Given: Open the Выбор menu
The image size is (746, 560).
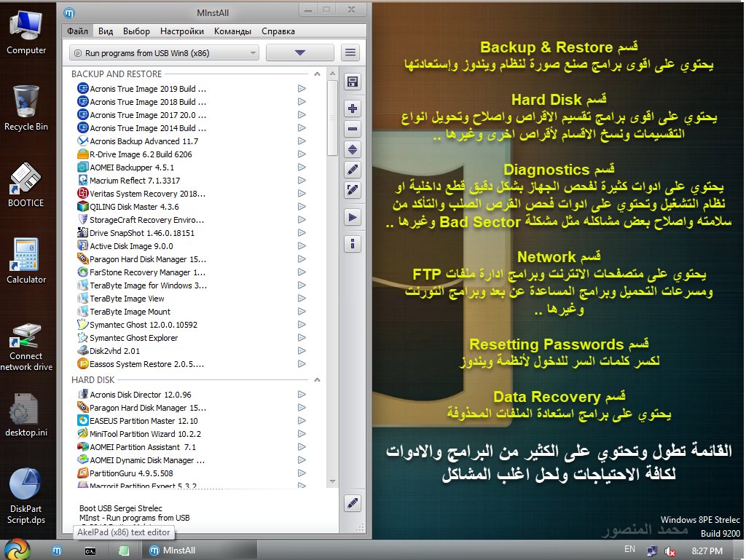Looking at the screenshot, I should [136, 31].
